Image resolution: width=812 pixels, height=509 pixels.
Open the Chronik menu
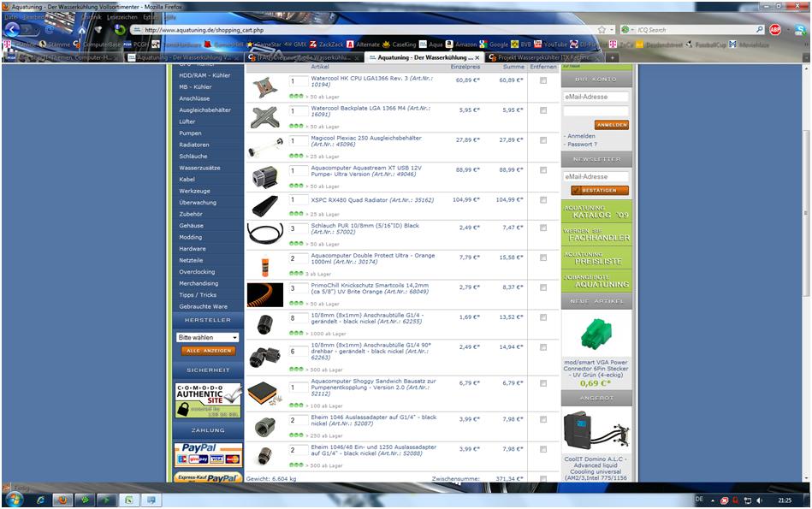(90, 17)
